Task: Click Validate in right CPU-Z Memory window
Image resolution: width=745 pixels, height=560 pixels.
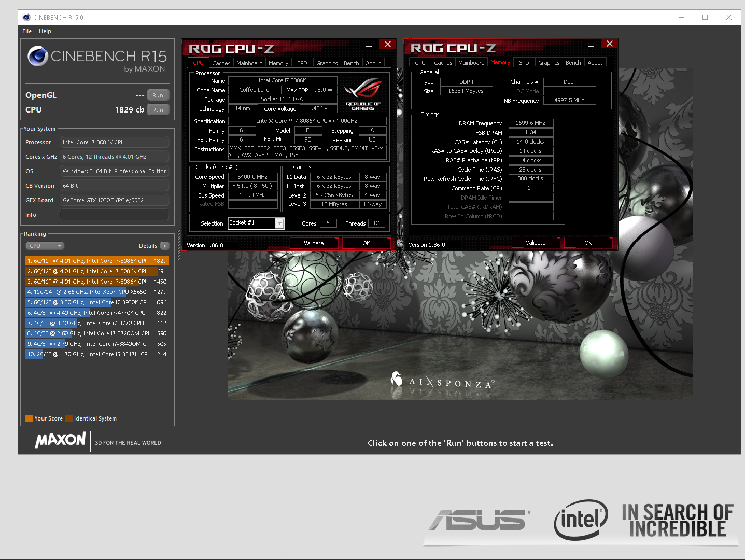Action: pos(536,243)
